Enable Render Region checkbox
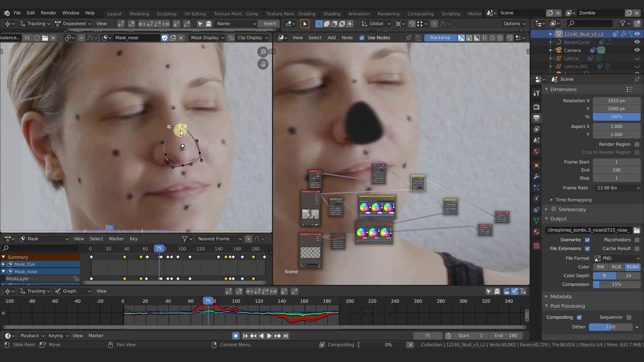This screenshot has width=644, height=362. pyautogui.click(x=637, y=144)
